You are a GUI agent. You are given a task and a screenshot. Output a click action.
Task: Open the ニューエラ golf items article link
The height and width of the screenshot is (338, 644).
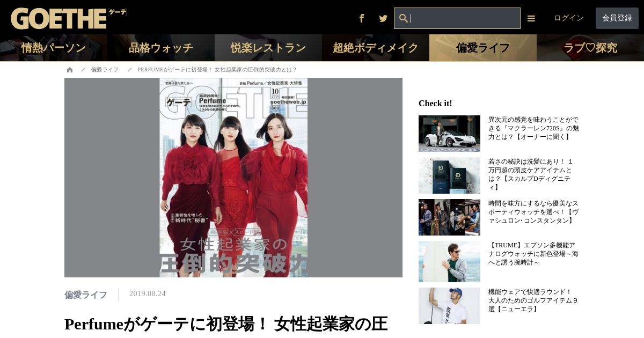[533, 300]
